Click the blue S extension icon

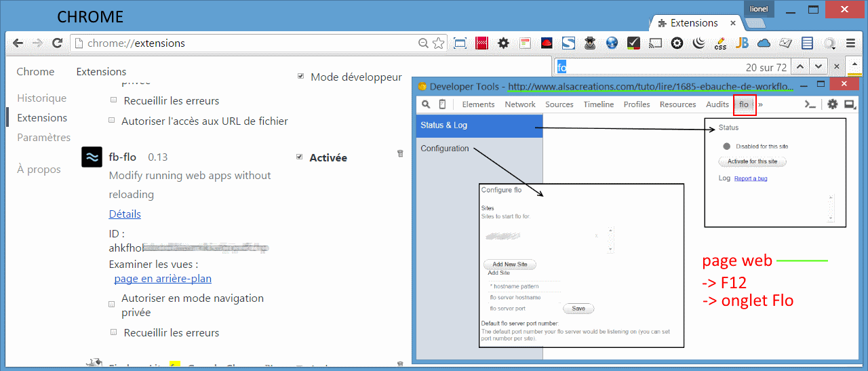click(x=568, y=43)
